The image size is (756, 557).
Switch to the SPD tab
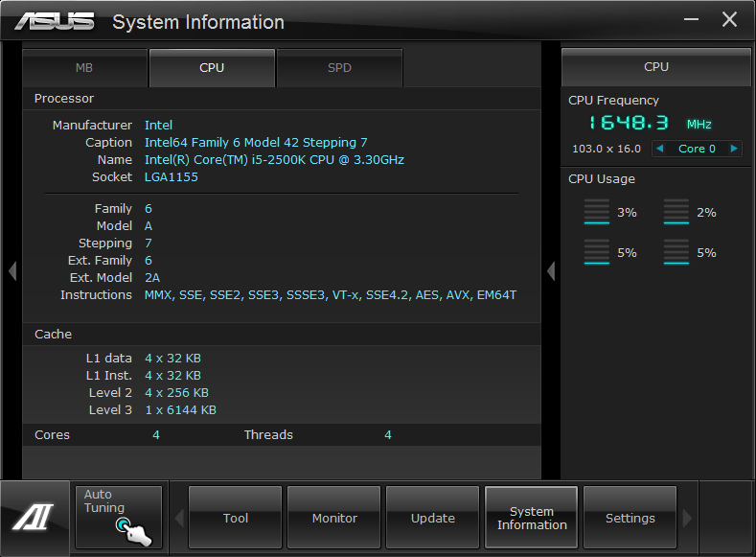339,68
